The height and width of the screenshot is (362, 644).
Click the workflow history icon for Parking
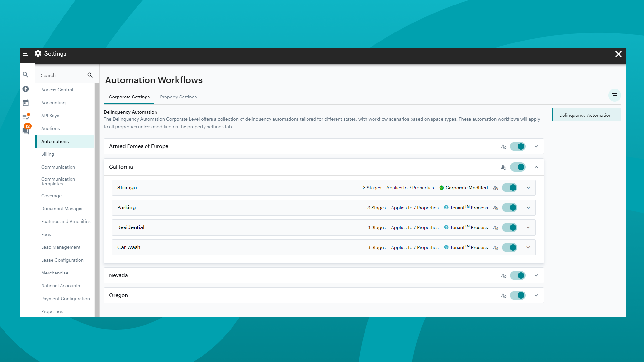coord(496,208)
